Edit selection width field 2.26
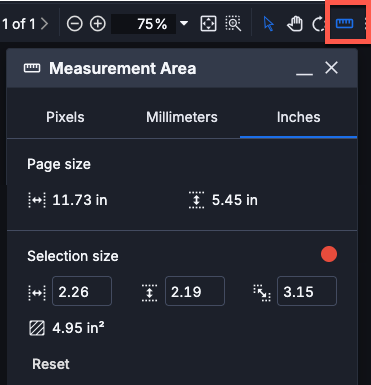 tap(82, 291)
